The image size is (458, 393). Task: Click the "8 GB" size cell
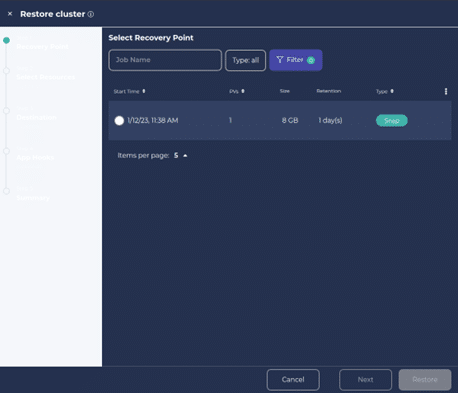click(290, 120)
